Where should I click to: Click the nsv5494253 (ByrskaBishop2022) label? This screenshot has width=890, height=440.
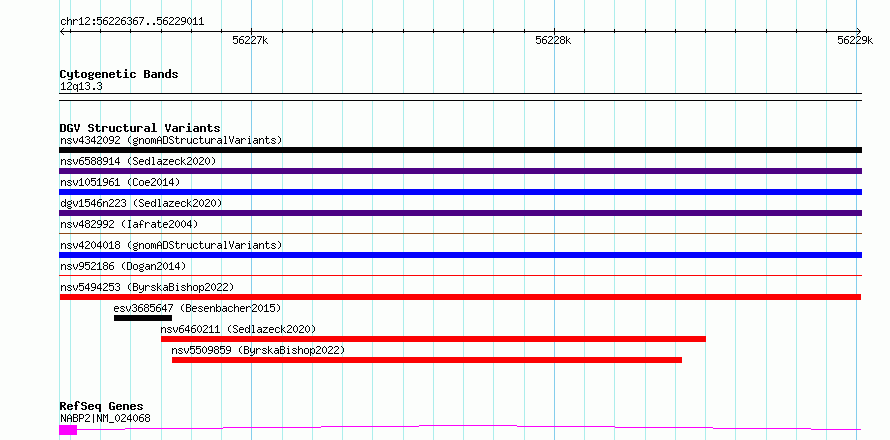point(146,287)
